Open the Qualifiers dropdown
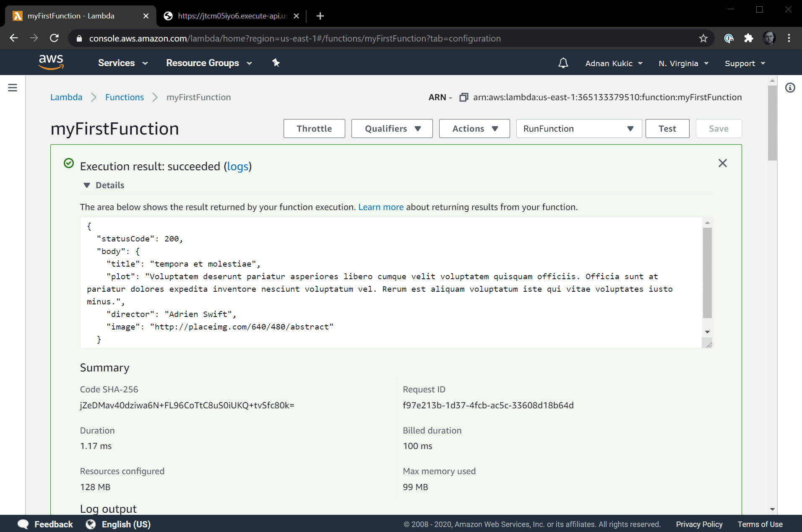This screenshot has height=532, width=802. 392,129
